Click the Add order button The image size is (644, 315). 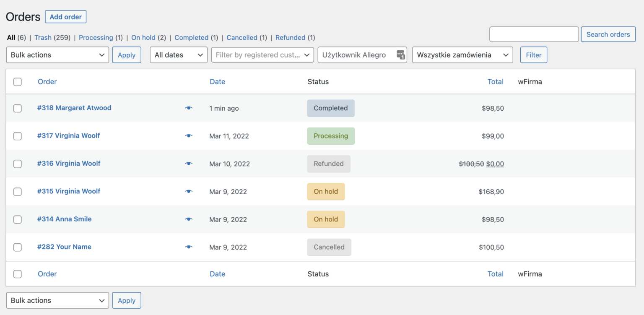tap(65, 17)
